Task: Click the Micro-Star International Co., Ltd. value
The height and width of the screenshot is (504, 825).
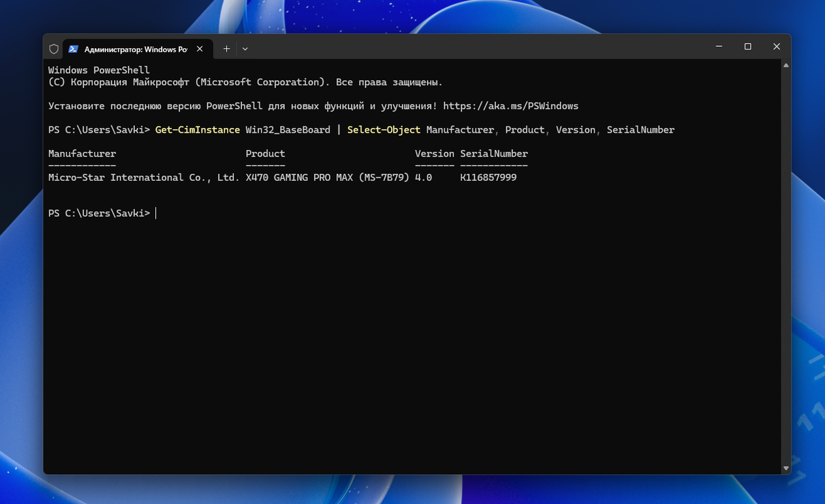Action: pos(144,177)
